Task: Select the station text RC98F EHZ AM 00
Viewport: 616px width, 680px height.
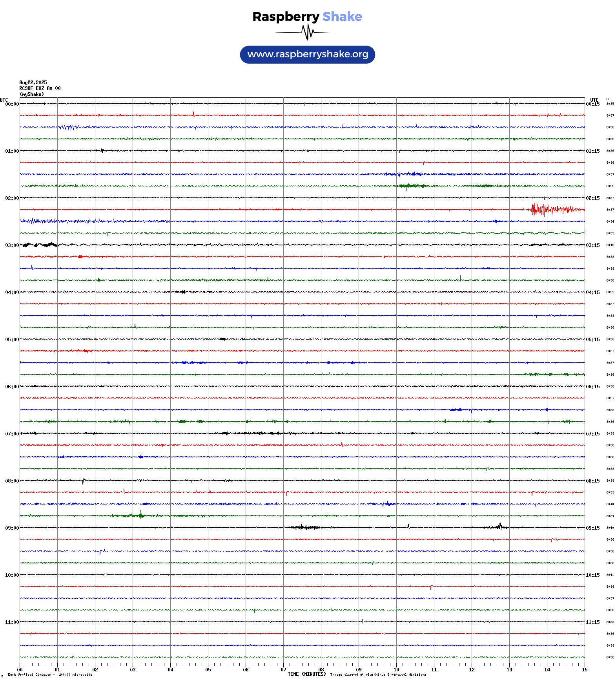Action: (x=40, y=88)
